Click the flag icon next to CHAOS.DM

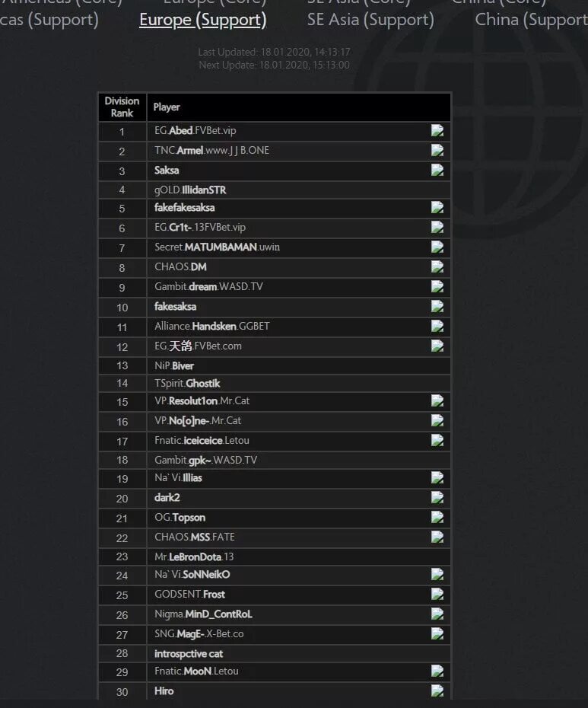pyautogui.click(x=437, y=267)
